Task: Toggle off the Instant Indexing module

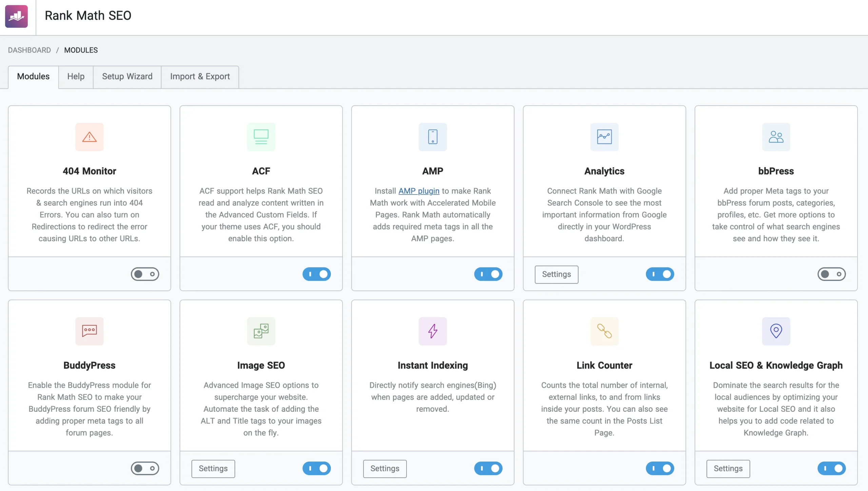Action: pyautogui.click(x=488, y=468)
